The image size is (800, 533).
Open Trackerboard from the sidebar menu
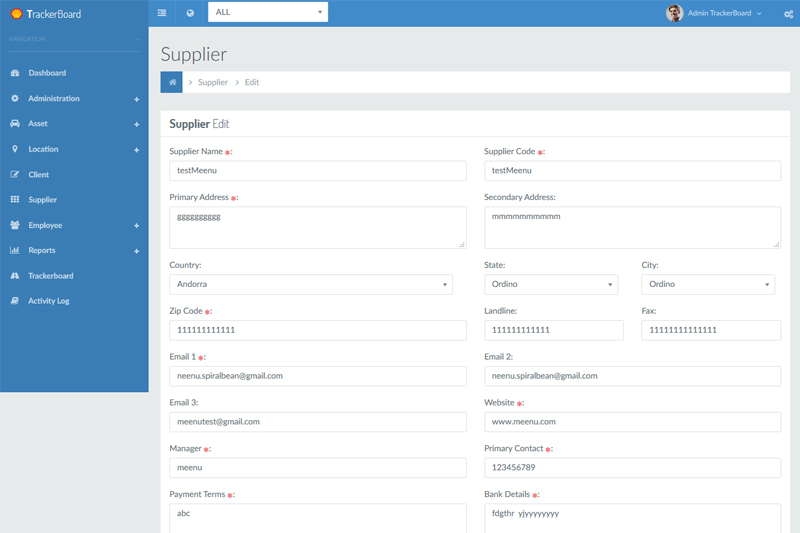point(50,276)
